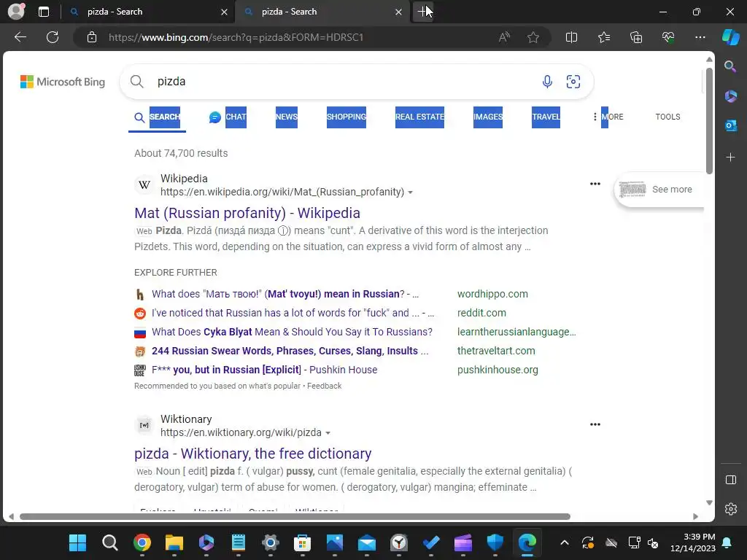
Task: Open the TOOLS options
Action: [x=667, y=117]
